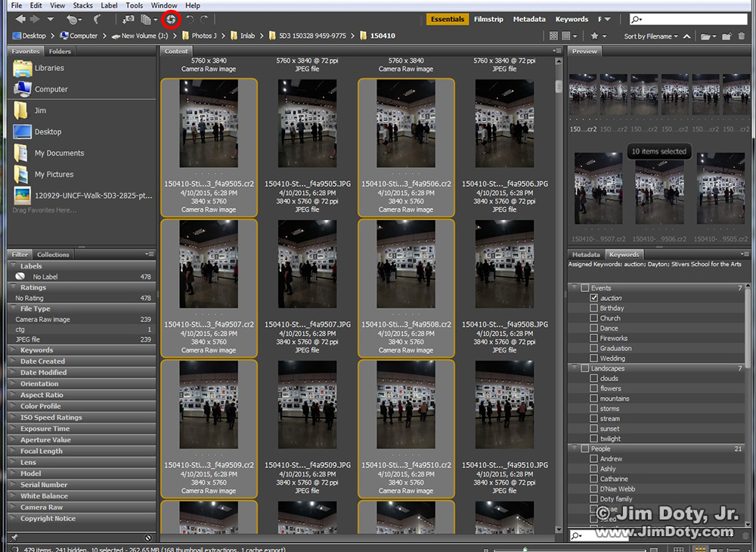Toggle ascending sort order arrow
The image size is (756, 552).
coord(686,36)
